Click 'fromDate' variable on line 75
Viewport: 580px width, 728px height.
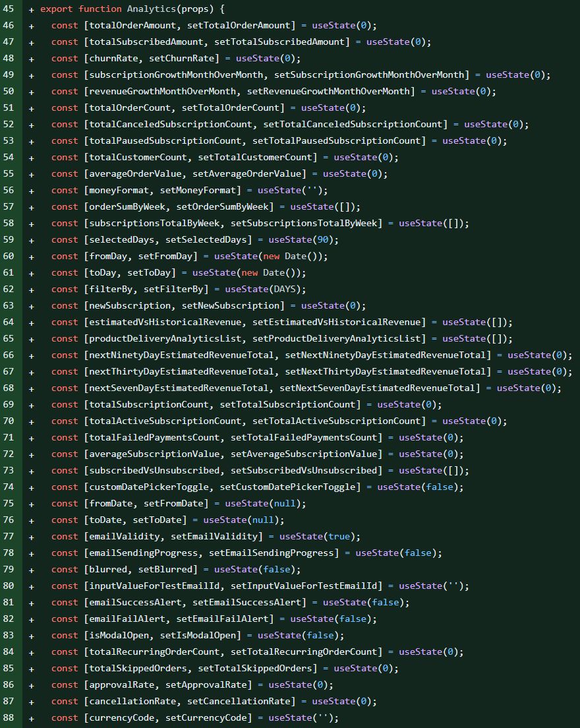click(111, 503)
